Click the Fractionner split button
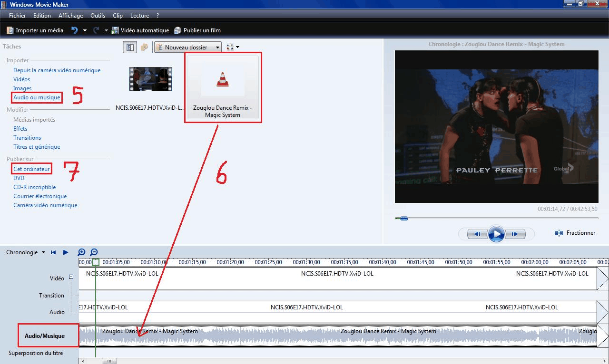The image size is (609, 364). click(575, 233)
